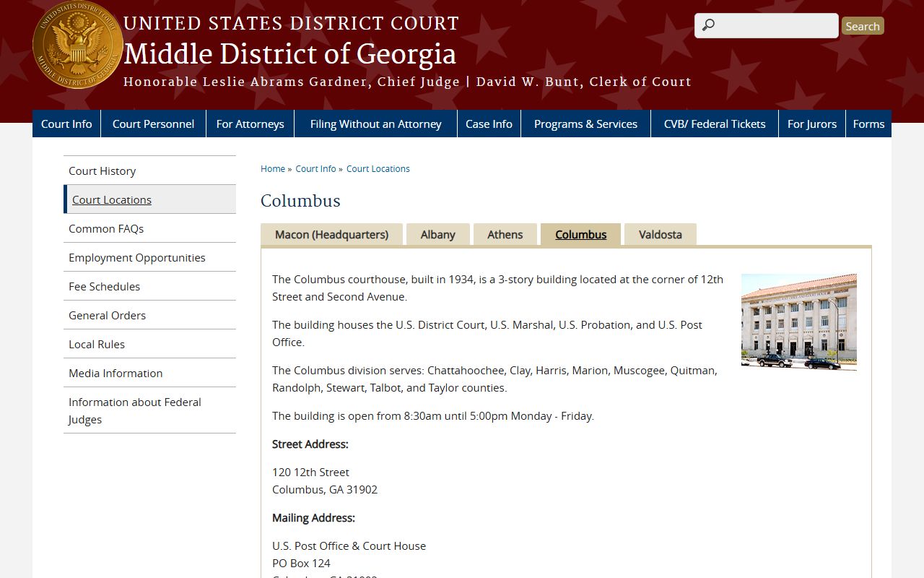Image resolution: width=924 pixels, height=578 pixels.
Task: Open Employment Opportunities sidebar link
Action: [149, 257]
